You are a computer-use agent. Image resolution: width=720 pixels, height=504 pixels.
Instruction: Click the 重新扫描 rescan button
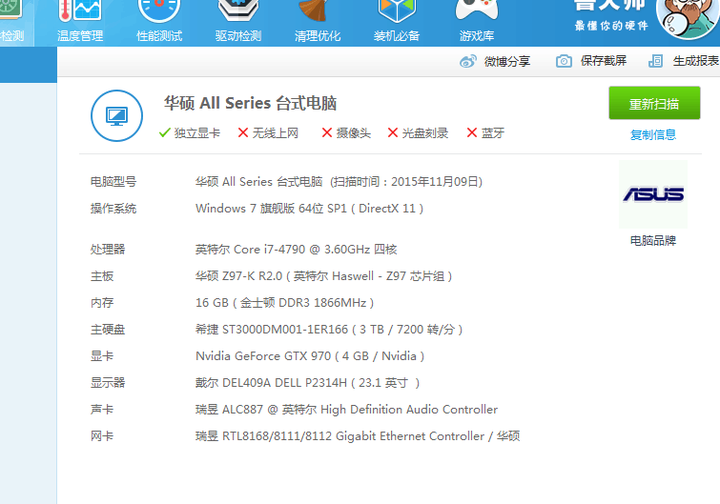(x=654, y=103)
